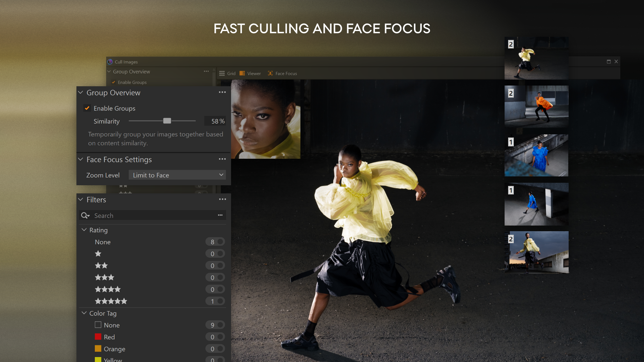
Task: Switch to Grid view mode
Action: (228, 73)
